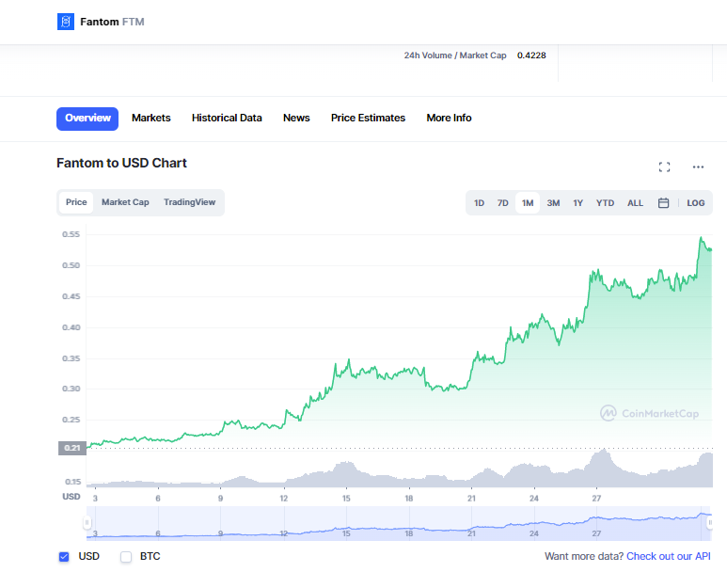Click the 0.21 price marker label
Viewport: 727px width, 588px height.
coord(72,448)
